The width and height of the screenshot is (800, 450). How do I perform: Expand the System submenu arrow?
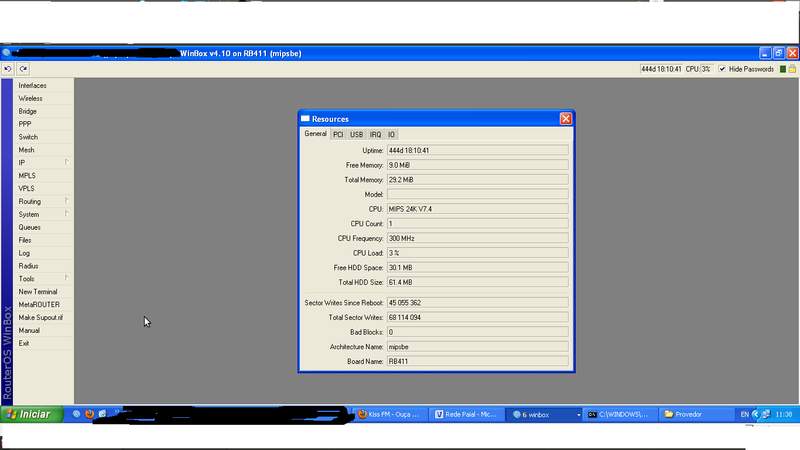click(x=66, y=214)
